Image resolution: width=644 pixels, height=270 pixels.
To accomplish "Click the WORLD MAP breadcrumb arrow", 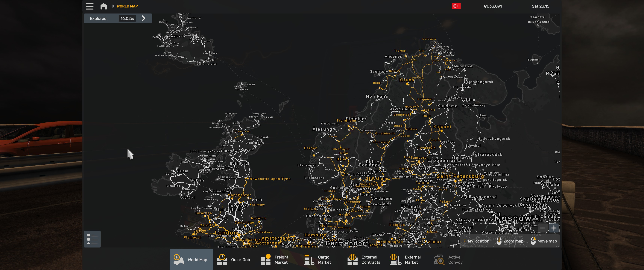I will (113, 6).
